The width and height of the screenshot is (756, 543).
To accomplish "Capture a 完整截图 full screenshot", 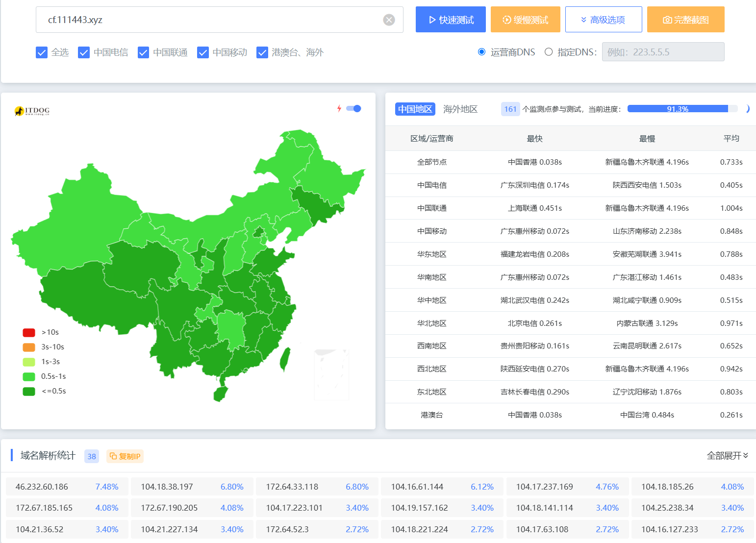I will coord(685,20).
